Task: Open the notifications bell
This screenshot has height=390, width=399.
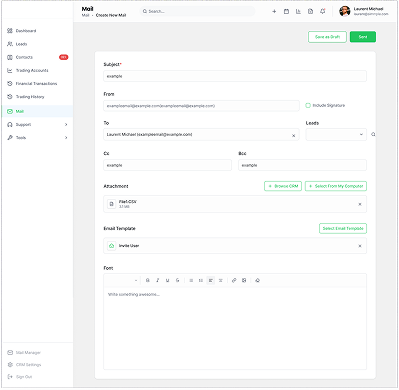Action: (x=322, y=11)
